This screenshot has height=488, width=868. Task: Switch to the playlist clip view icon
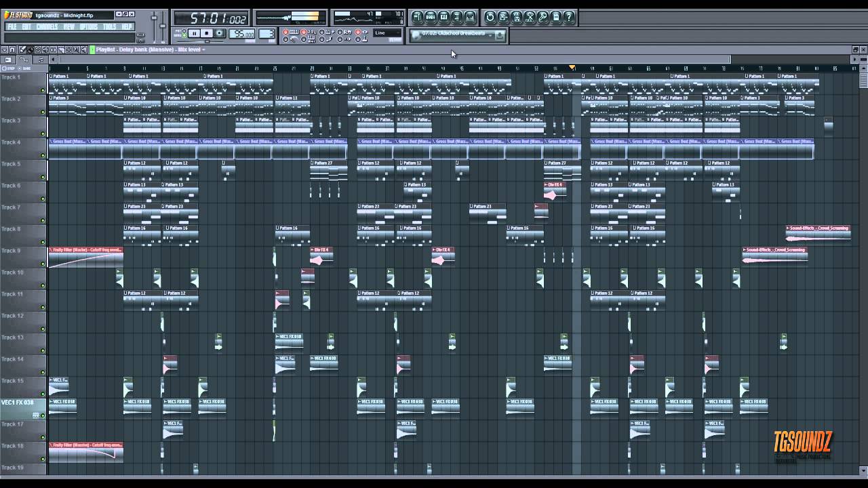(8, 60)
